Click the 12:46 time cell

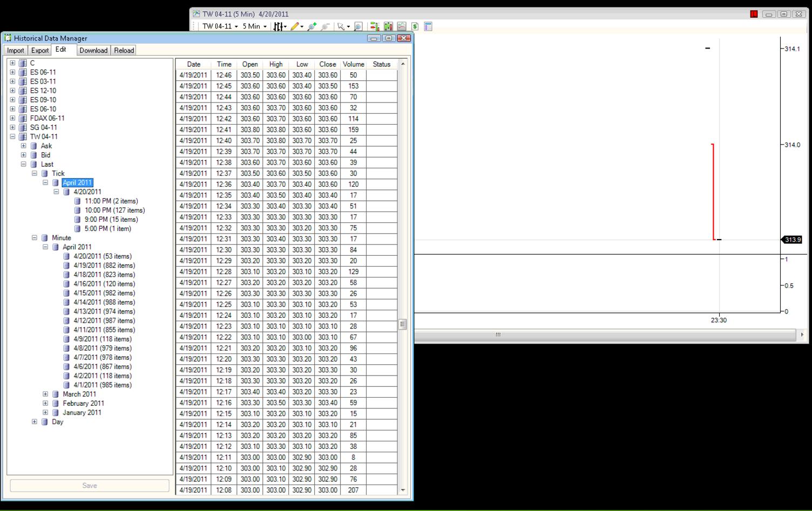(224, 75)
